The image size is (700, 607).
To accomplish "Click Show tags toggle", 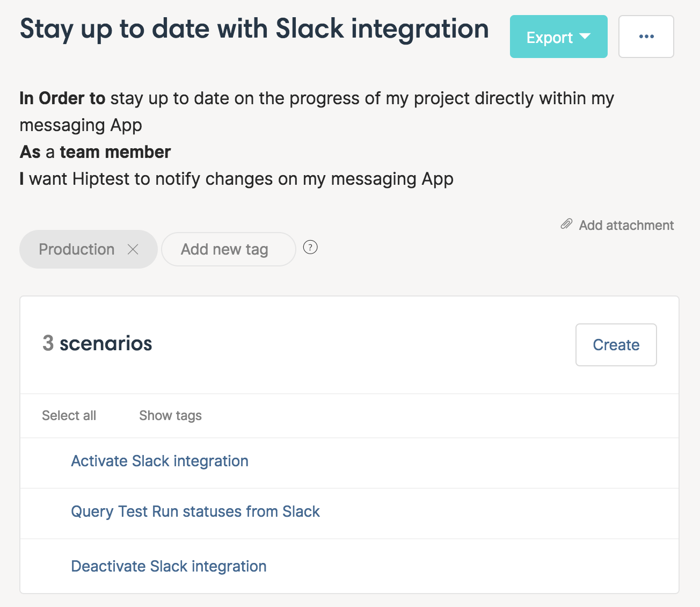I will tap(170, 415).
